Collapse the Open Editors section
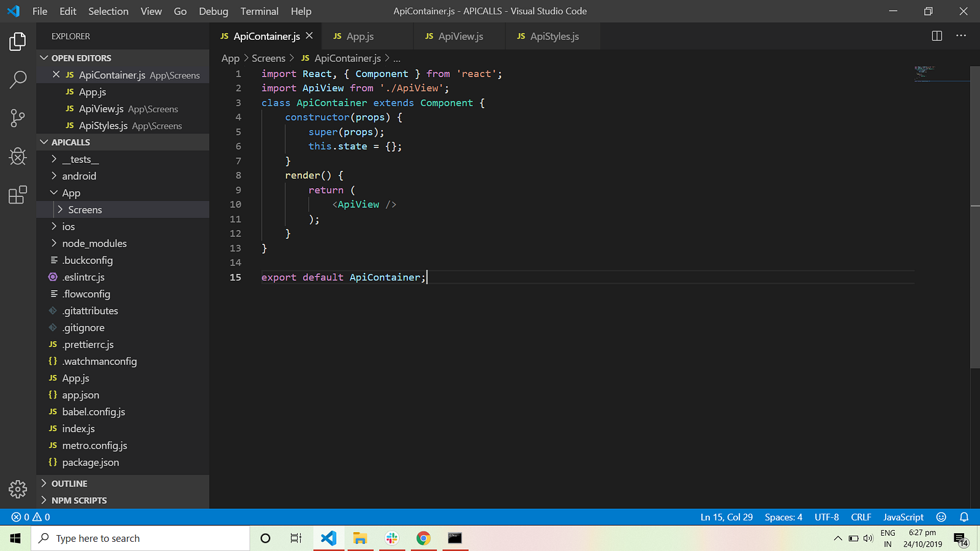Screen dimensions: 980x551 [x=123, y=58]
